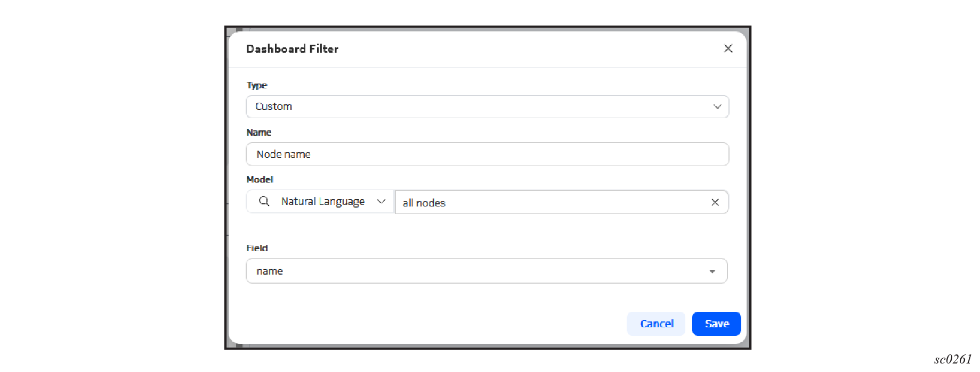Expand the Type dropdown chevron
The height and width of the screenshot is (372, 980).
click(x=717, y=106)
